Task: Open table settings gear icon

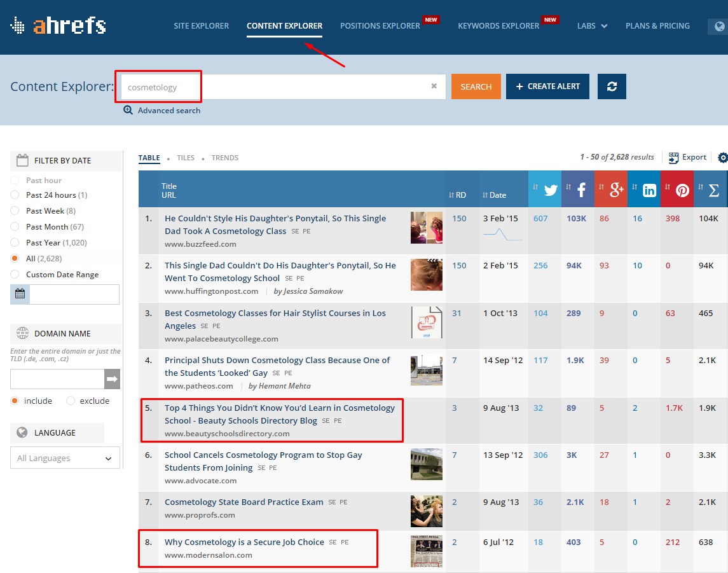Action: point(722,158)
